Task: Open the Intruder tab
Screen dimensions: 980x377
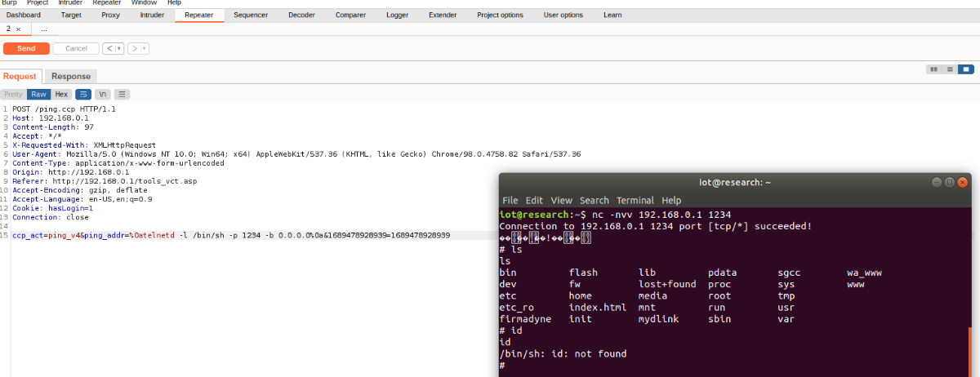Action: [152, 15]
